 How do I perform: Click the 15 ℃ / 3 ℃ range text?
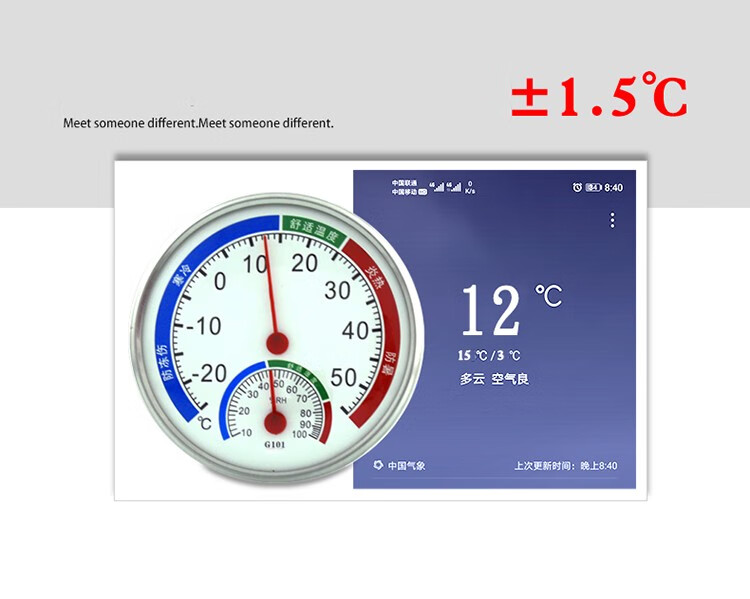point(489,355)
